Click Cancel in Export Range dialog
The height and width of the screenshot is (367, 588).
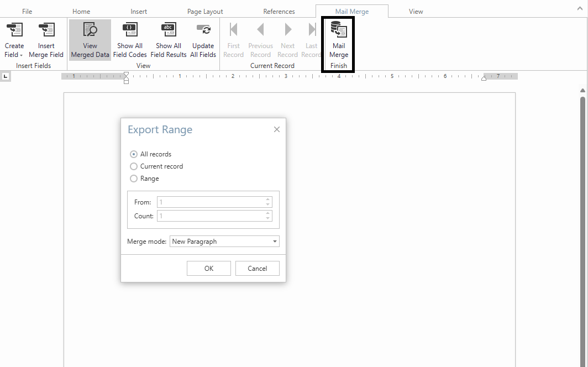(257, 269)
